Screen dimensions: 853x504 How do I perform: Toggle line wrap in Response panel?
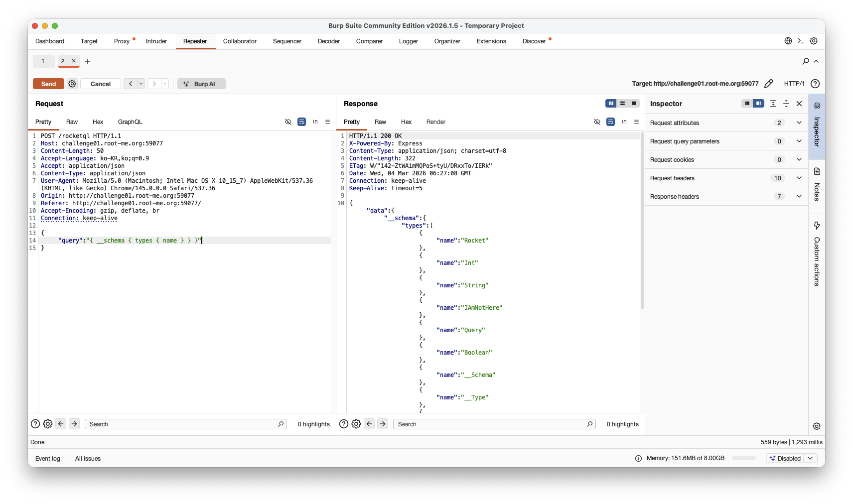[x=610, y=122]
